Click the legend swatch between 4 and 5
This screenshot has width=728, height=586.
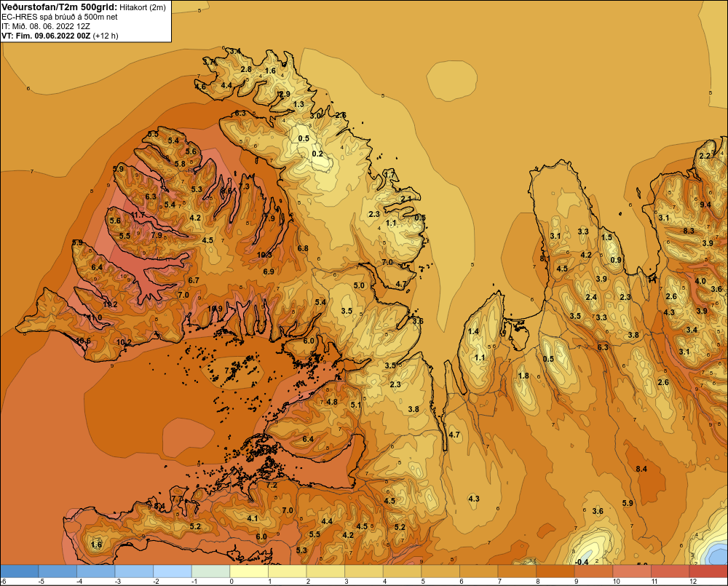coord(403,571)
